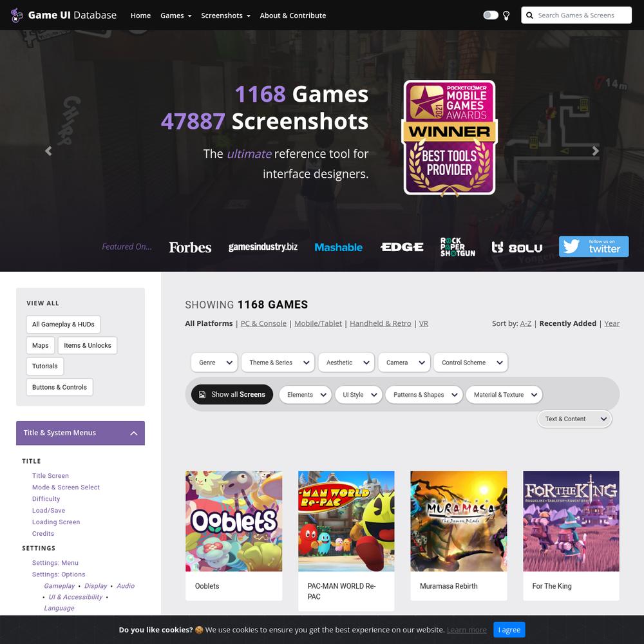The image size is (644, 644).
Task: Filter by Mobile/Tablet platform link
Action: pyautogui.click(x=318, y=323)
